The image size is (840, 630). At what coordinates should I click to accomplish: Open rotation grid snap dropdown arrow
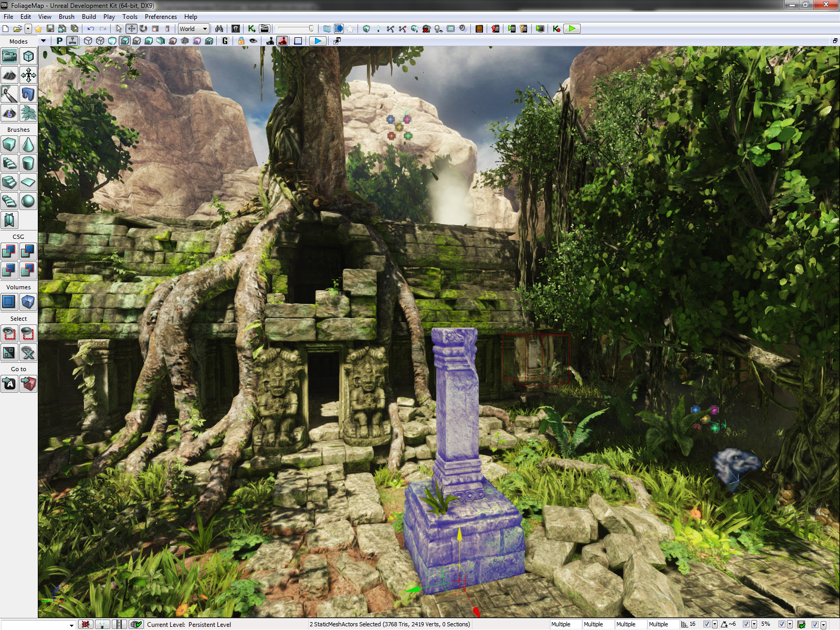pos(754,624)
